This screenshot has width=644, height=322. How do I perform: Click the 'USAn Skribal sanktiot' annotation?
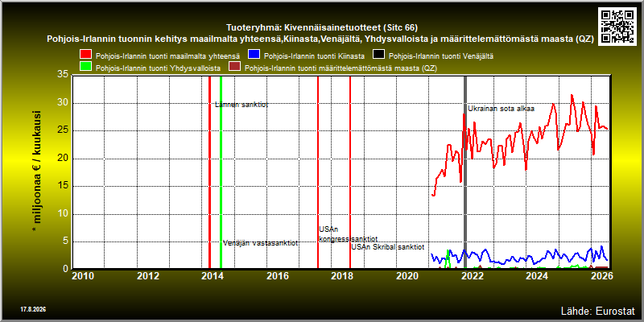[388, 247]
